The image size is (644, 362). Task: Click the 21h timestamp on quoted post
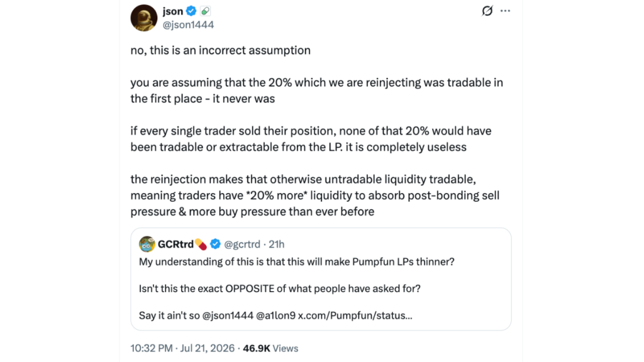click(277, 244)
